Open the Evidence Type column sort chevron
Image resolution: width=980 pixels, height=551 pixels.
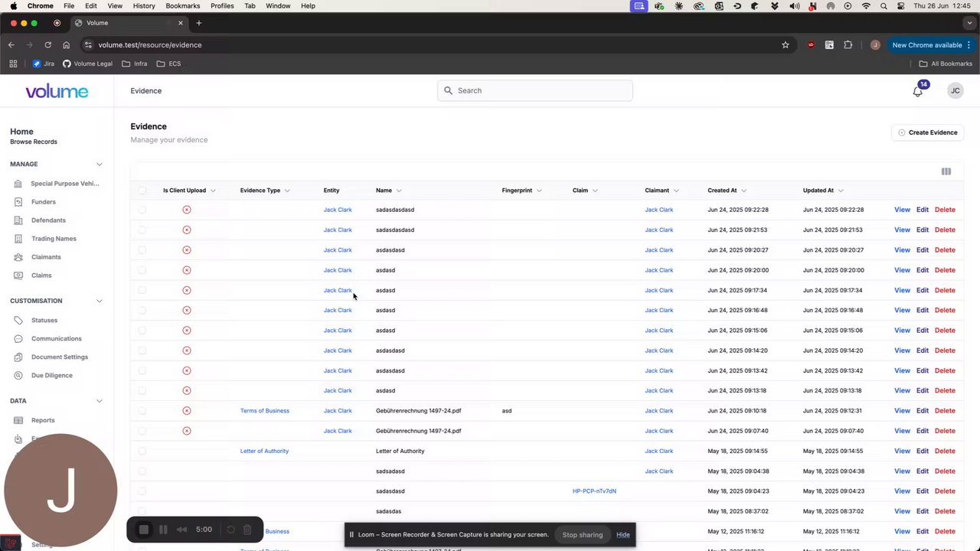(287, 191)
